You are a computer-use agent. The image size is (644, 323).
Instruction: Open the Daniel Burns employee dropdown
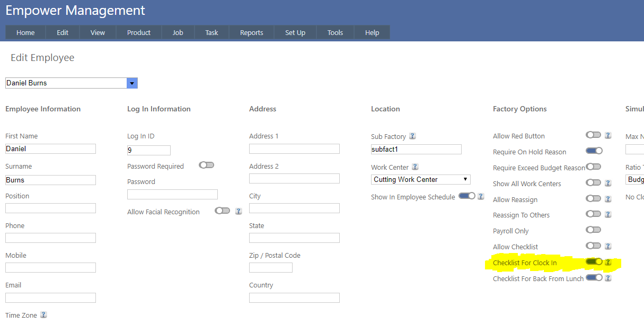[x=132, y=83]
